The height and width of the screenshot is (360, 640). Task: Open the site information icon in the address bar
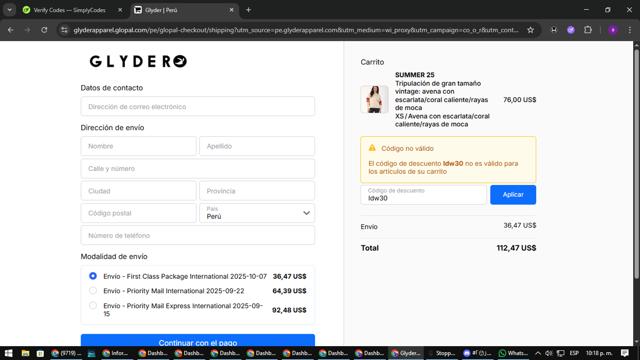pyautogui.click(x=64, y=30)
